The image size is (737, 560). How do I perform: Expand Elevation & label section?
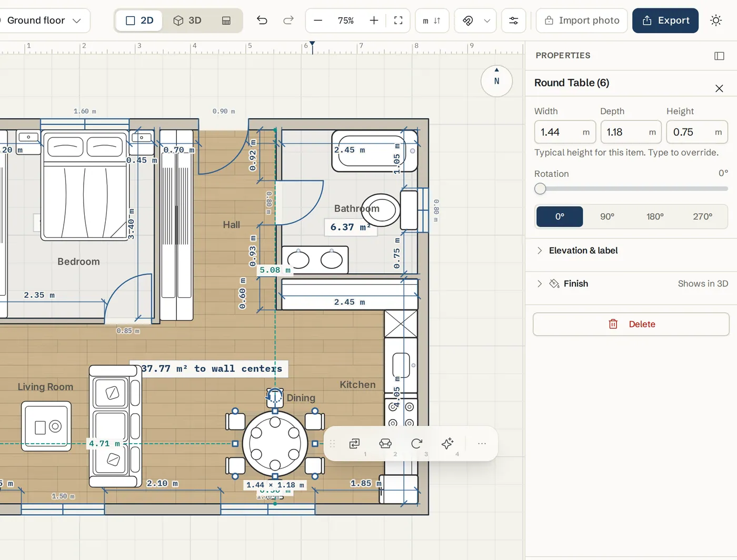click(x=631, y=251)
